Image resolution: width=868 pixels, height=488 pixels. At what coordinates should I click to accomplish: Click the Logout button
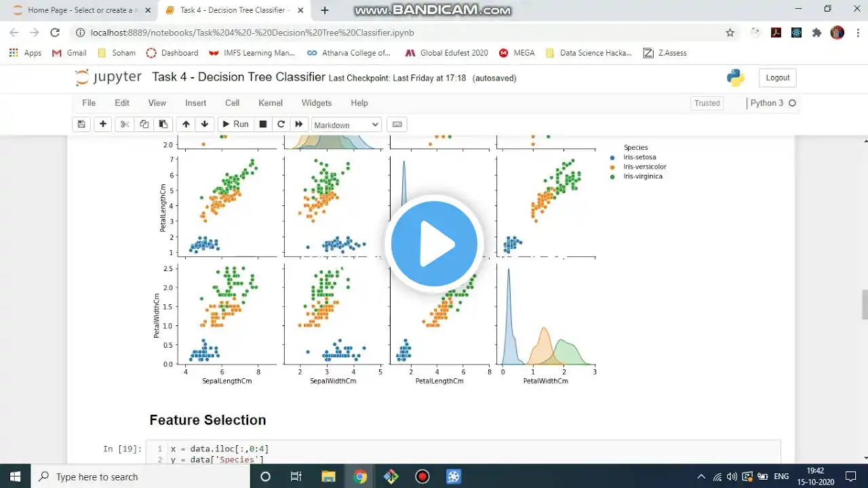click(777, 78)
